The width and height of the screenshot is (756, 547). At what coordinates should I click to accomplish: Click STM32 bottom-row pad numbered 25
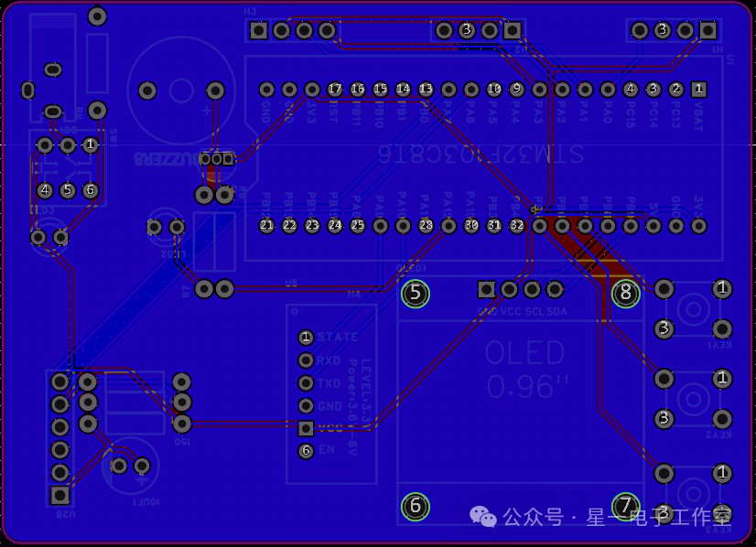tap(357, 226)
